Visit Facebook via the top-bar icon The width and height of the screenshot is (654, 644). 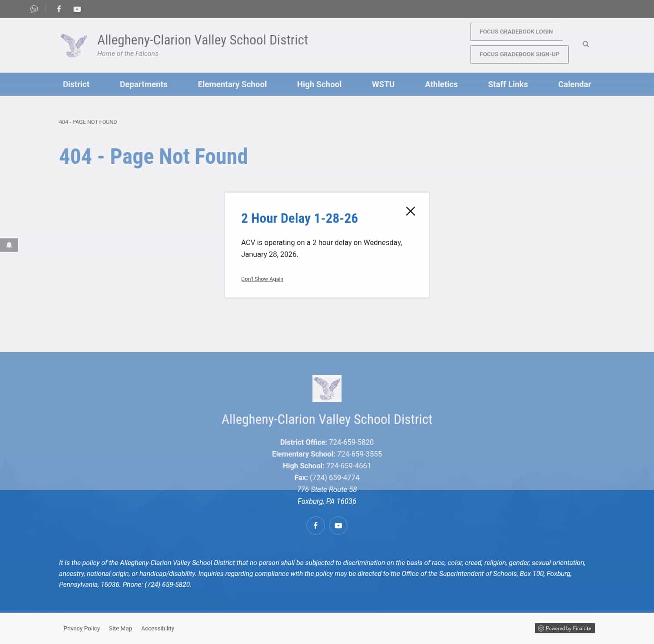point(59,9)
